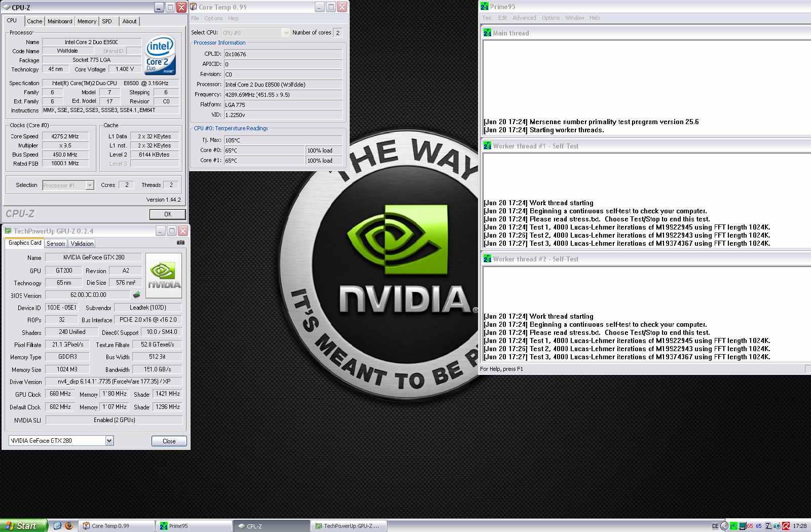This screenshot has height=532, width=811.
Task: Click the Intel Core 2 Duo logo in CPU-Z
Action: [x=160, y=55]
